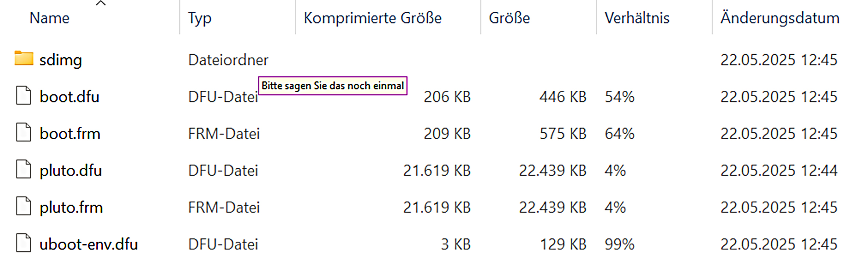Sort files by the Typ column

tap(199, 18)
